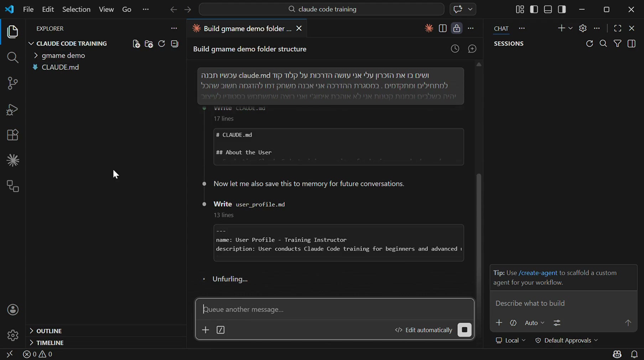Open the Explorer view in activity bar

[x=13, y=32]
